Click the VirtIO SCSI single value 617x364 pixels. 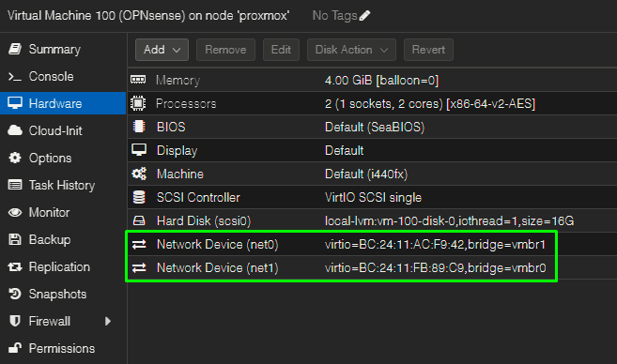point(373,197)
